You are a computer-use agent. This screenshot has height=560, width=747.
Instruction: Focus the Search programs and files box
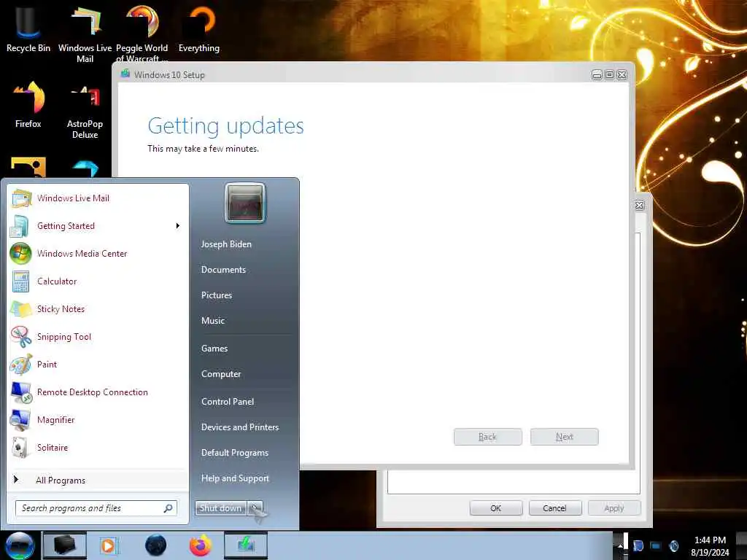coord(96,508)
